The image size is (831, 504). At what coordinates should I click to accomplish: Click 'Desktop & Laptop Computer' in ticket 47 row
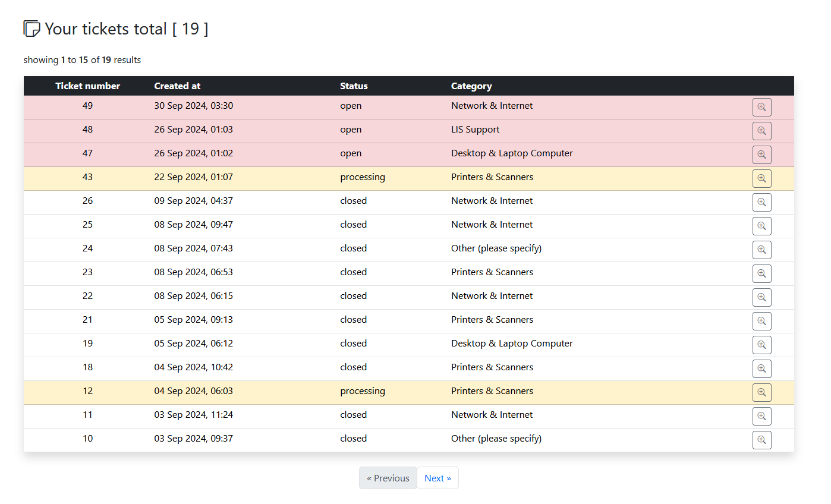coord(512,153)
